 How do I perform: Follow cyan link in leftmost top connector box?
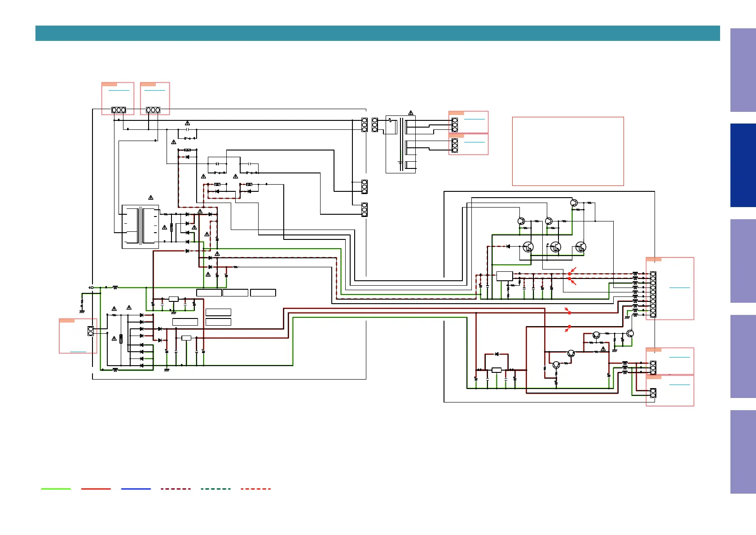tap(119, 90)
